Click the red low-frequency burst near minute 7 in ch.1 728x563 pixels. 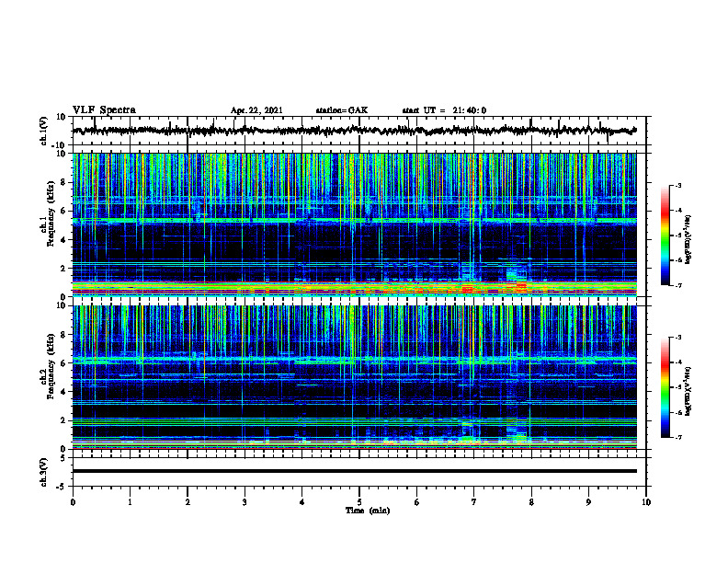pyautogui.click(x=467, y=290)
